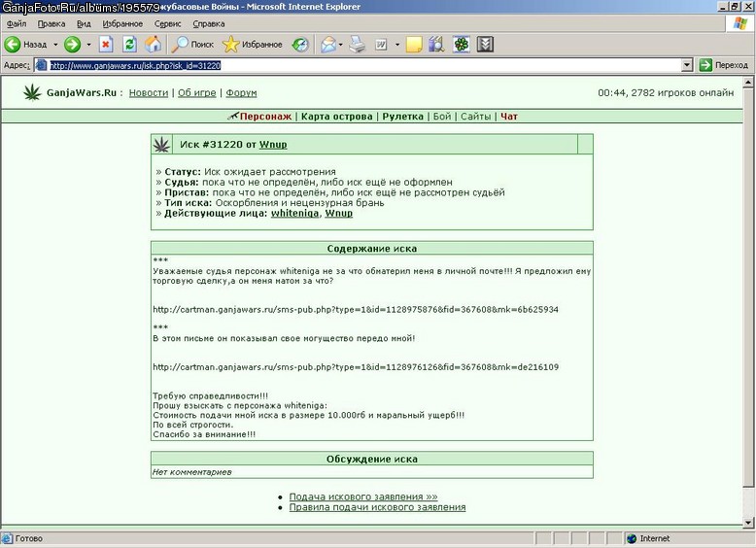Screen dimensions: 756x548
Task: Expand the Edit button dropdown arrow
Action: (397, 45)
